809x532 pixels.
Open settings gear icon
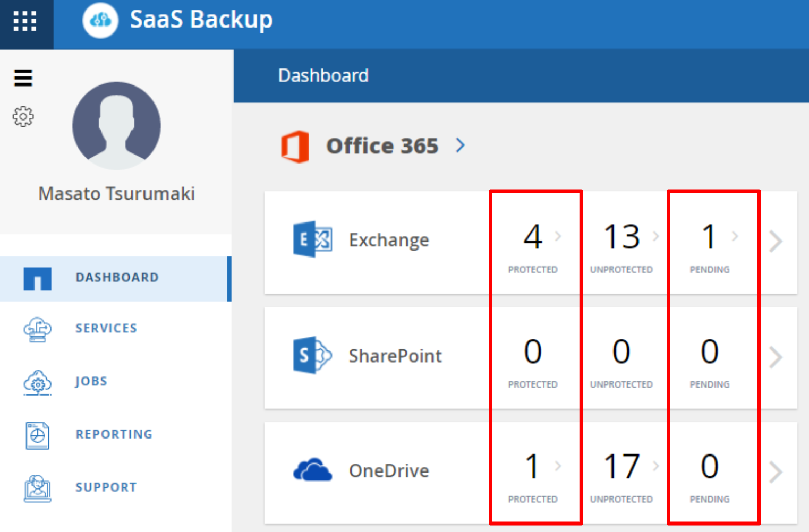point(23,116)
